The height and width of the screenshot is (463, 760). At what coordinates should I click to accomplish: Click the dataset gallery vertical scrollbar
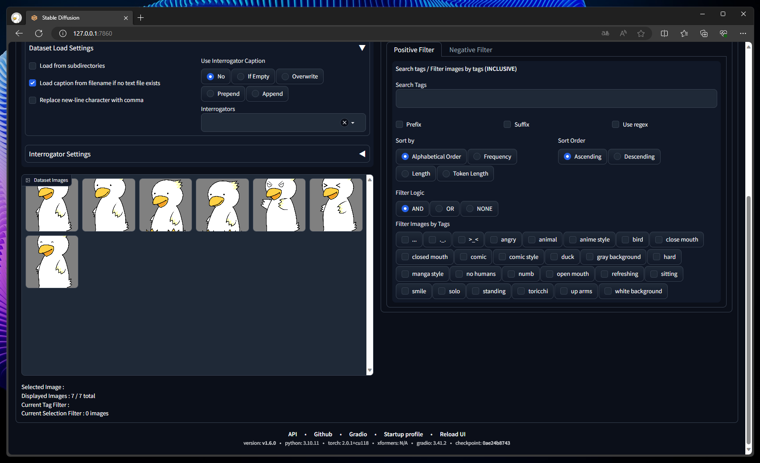[x=369, y=275]
